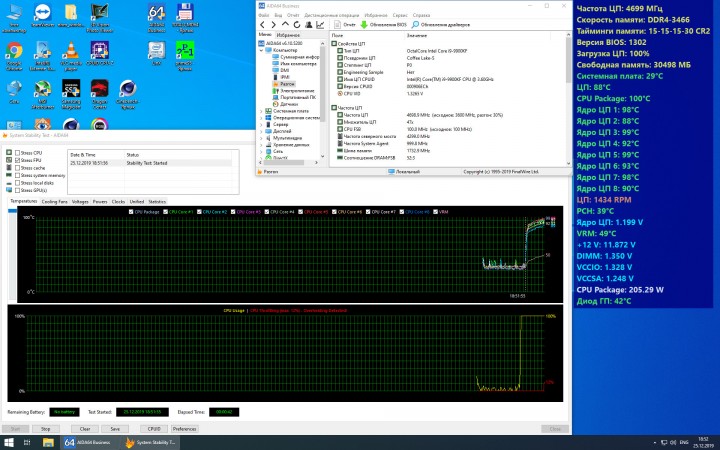Click the Preferences button in stability test
Screen dimensions: 720x450
pos(185,429)
